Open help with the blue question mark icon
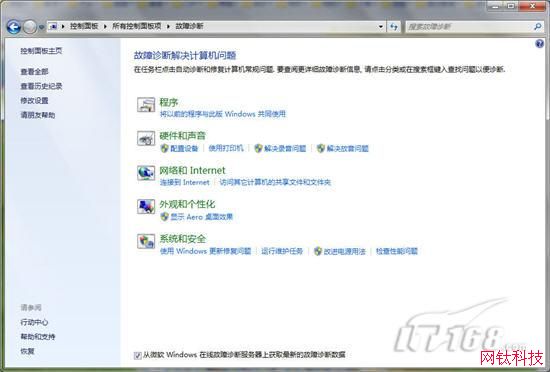Viewport: 550px width, 372px height. (539, 44)
